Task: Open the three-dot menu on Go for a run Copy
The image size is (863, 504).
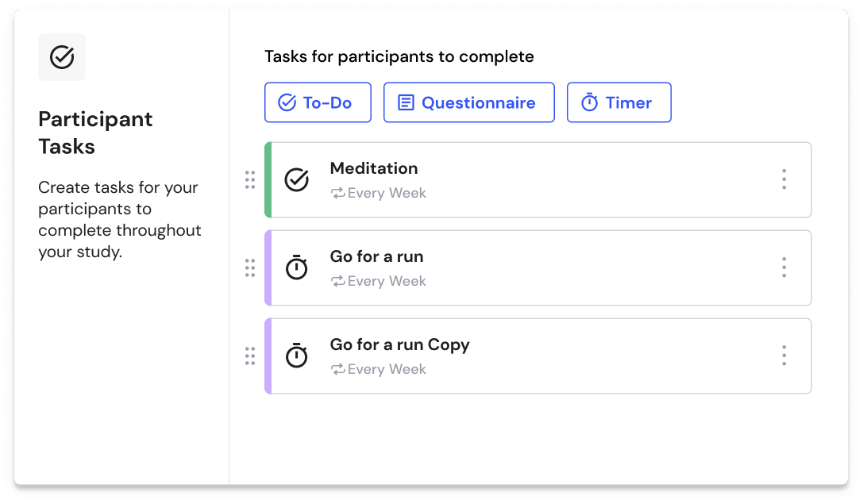Action: [x=784, y=356]
